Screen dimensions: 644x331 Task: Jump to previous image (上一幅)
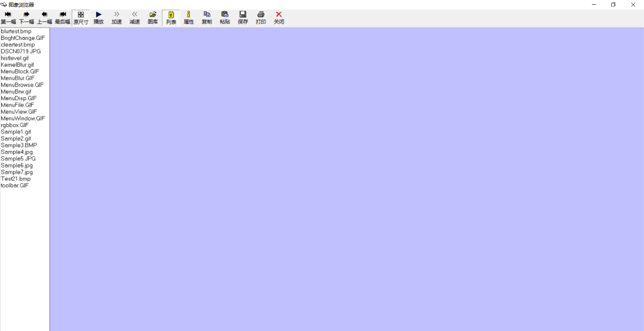click(x=45, y=17)
